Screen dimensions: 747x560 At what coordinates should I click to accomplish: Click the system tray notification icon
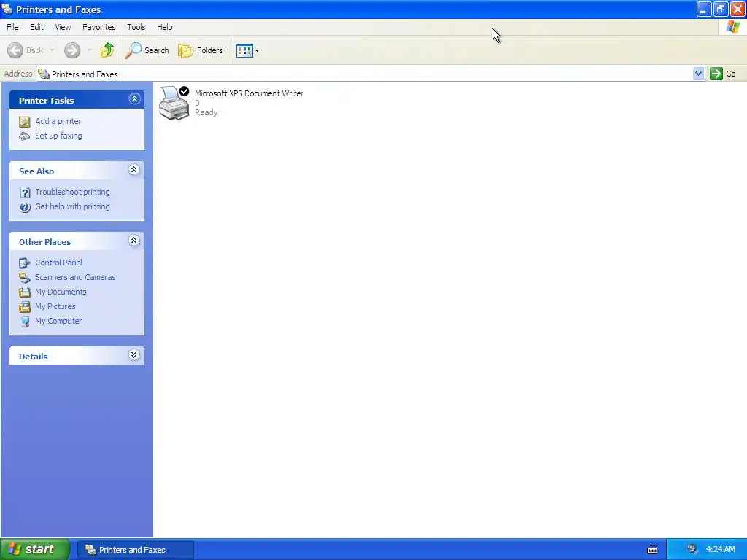tap(692, 549)
